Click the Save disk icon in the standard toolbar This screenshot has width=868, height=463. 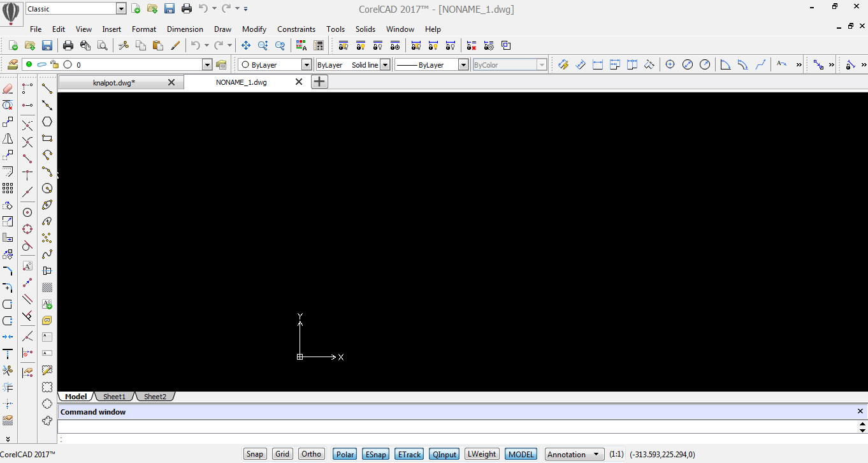pyautogui.click(x=47, y=45)
